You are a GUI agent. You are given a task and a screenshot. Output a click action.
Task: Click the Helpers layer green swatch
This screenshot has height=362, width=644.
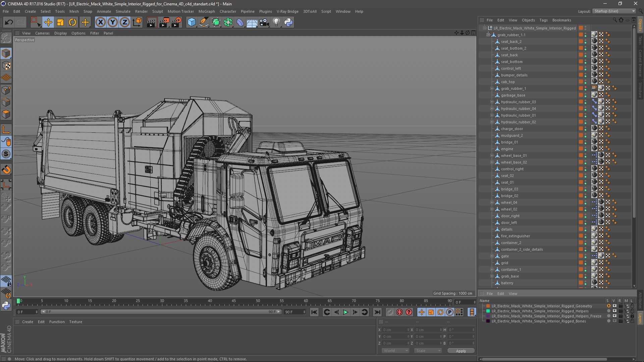(x=488, y=311)
